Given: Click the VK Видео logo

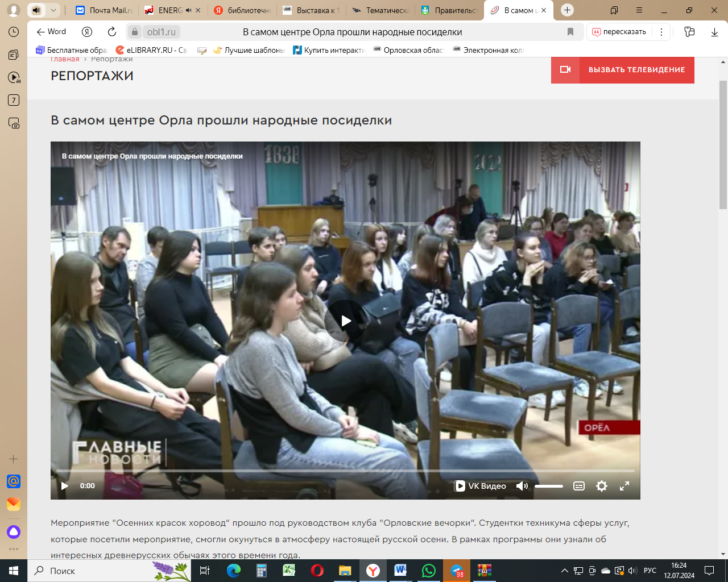Looking at the screenshot, I should [481, 486].
